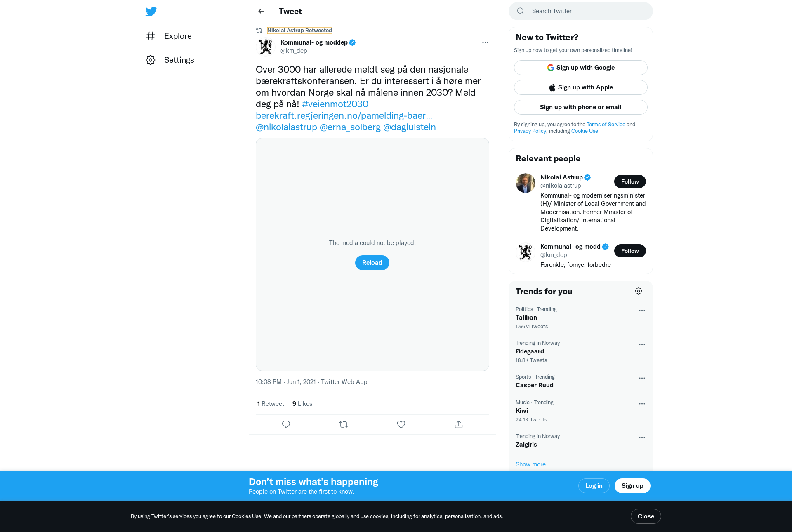Image resolution: width=792 pixels, height=532 pixels.
Task: Click the Twitter bird logo
Action: click(151, 11)
